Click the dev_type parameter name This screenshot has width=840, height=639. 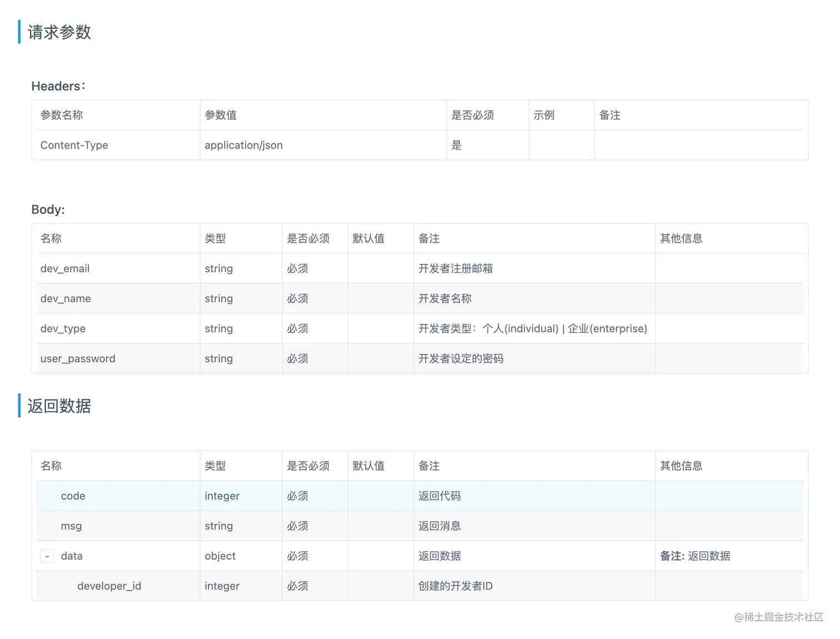(63, 329)
